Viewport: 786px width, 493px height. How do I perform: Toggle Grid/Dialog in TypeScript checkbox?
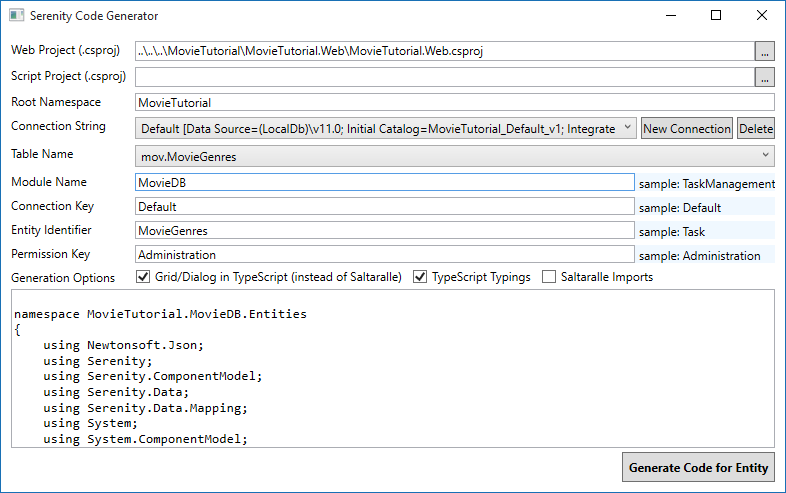coord(141,277)
